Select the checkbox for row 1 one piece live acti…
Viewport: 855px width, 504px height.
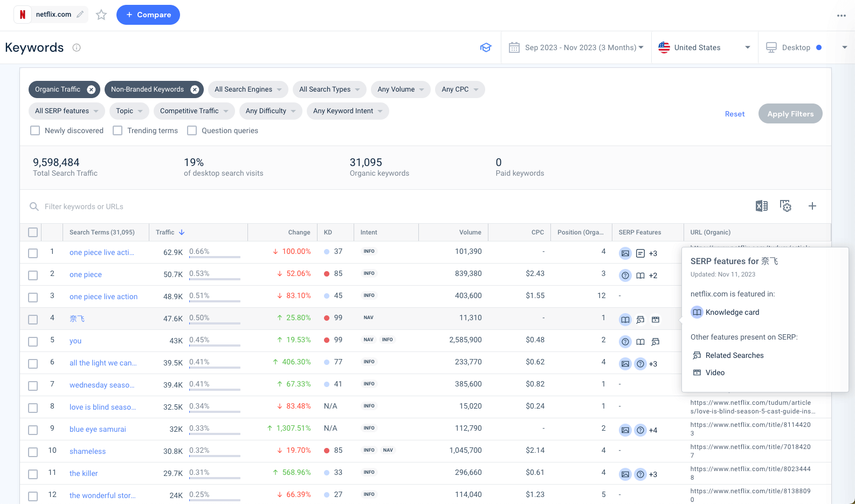(x=33, y=253)
